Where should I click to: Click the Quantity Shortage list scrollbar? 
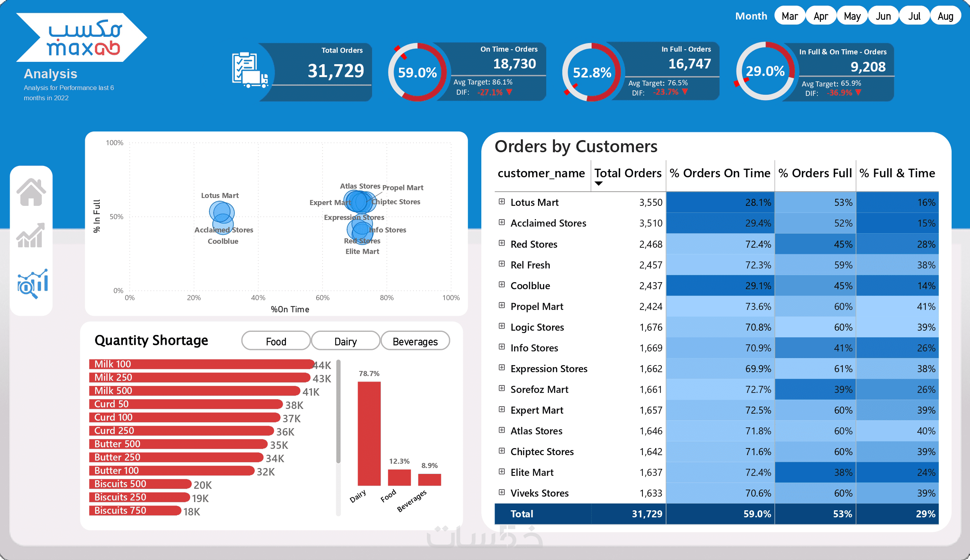(338, 411)
